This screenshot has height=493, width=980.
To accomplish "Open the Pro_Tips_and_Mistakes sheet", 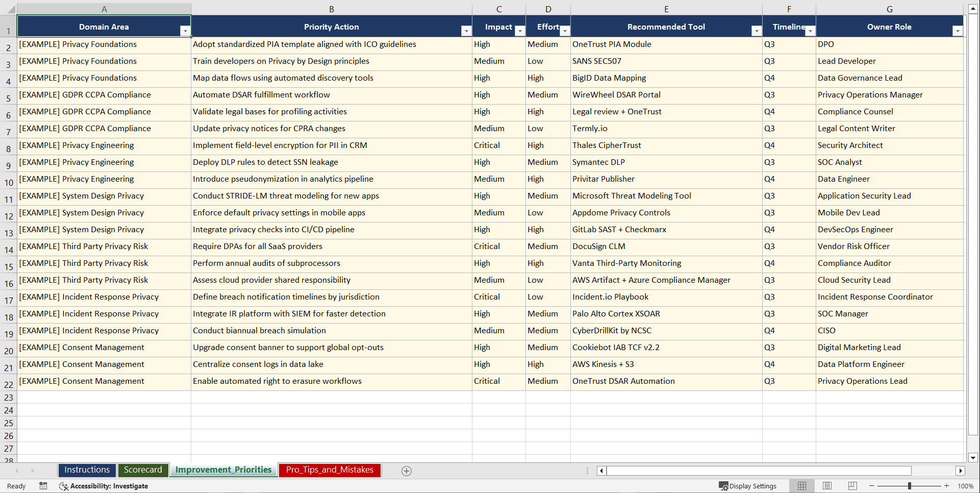I will pyautogui.click(x=329, y=470).
